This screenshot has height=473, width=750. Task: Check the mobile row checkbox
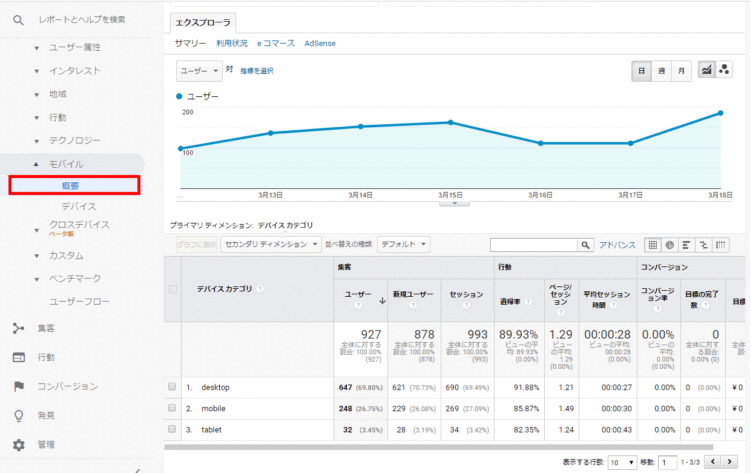coord(173,408)
